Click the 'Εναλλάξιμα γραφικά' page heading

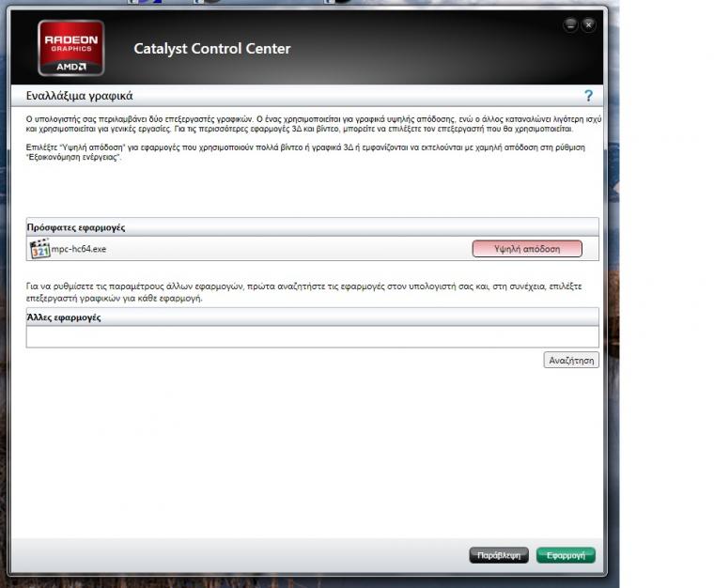click(79, 96)
